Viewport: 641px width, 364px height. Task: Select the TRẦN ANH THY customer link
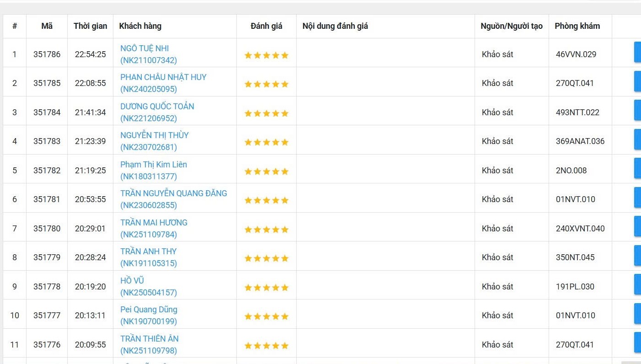(x=148, y=252)
